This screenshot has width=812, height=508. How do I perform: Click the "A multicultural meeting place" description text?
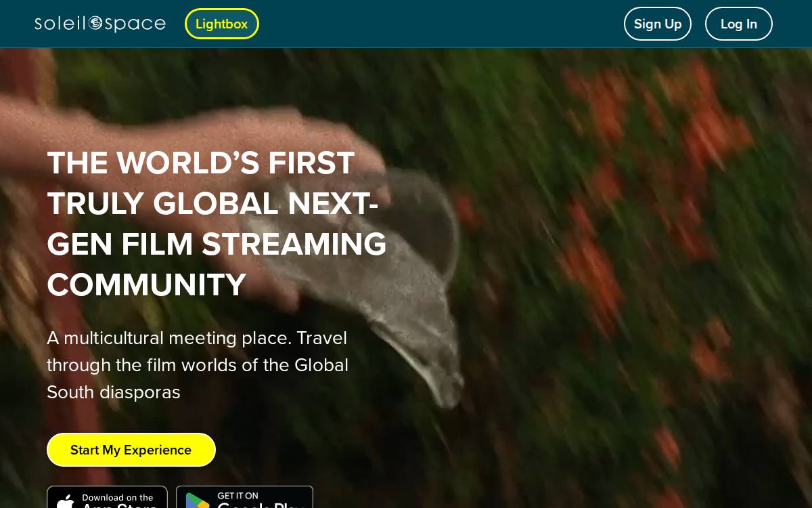[x=198, y=365]
